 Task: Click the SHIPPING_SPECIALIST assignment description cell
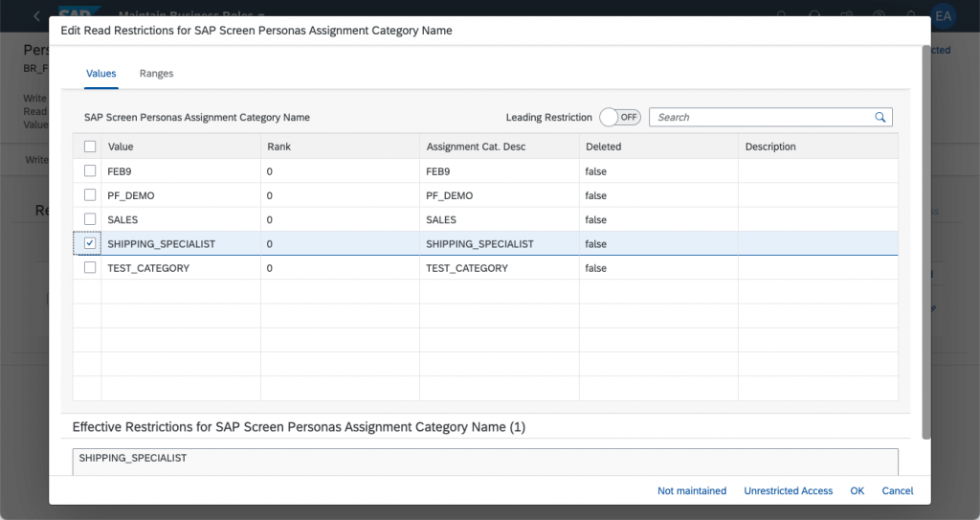500,243
